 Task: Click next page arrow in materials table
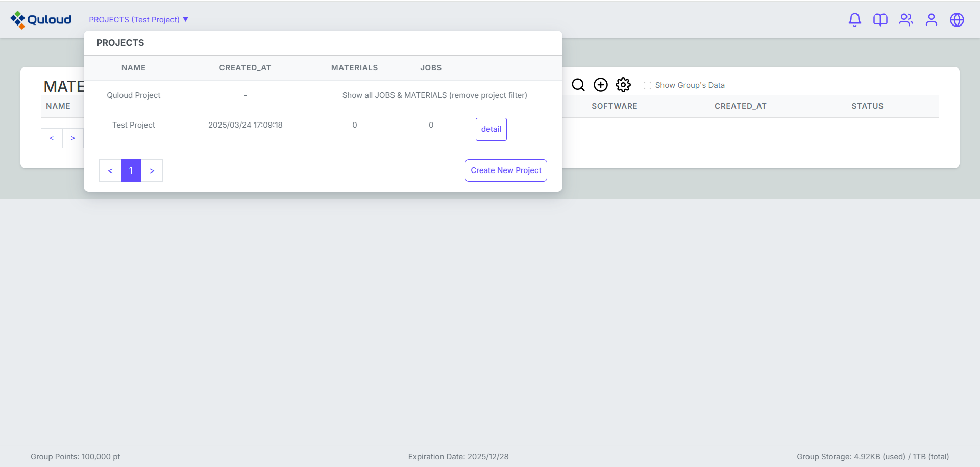point(73,138)
